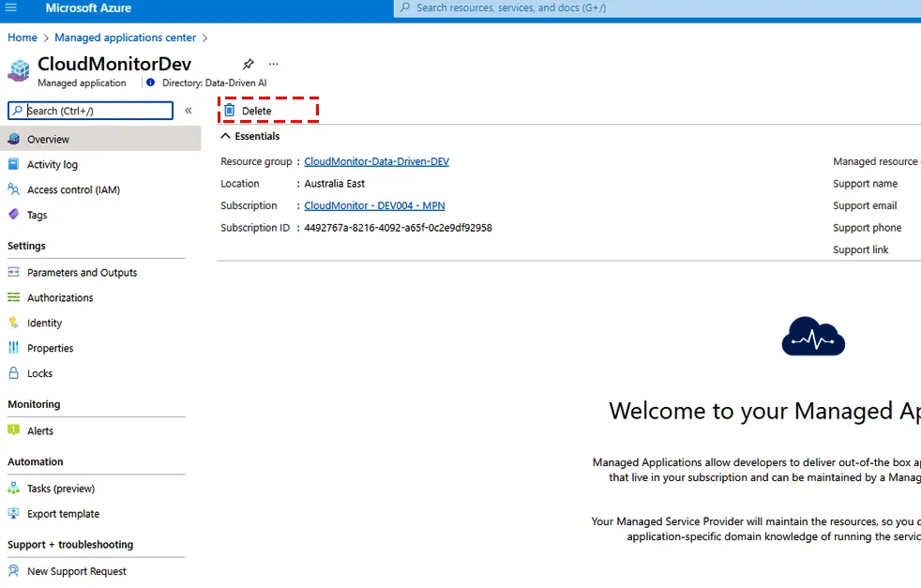Click the Support link label

point(860,249)
